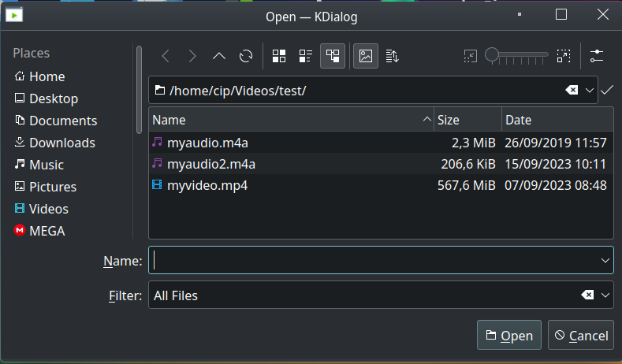Click the zoom-in icon beside slider
This screenshot has width=622, height=364.
(x=564, y=56)
